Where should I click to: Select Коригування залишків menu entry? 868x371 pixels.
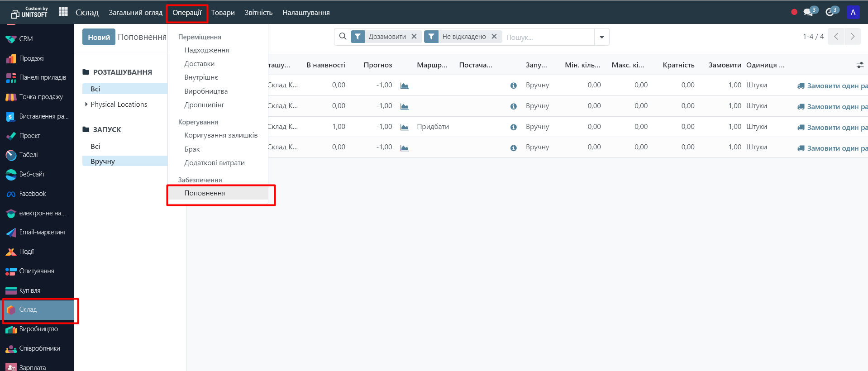pyautogui.click(x=221, y=135)
